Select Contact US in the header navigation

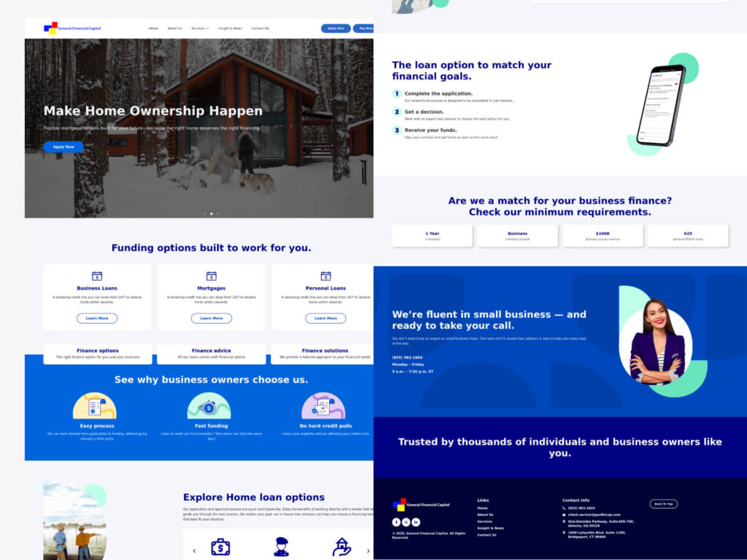260,28
